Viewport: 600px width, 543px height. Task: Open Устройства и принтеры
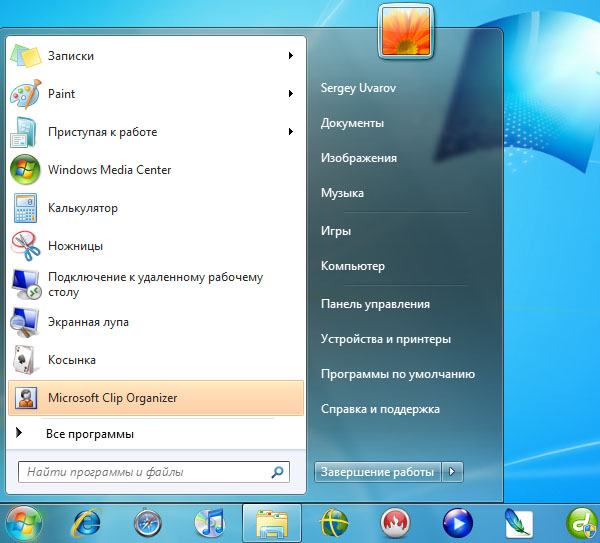pos(386,339)
